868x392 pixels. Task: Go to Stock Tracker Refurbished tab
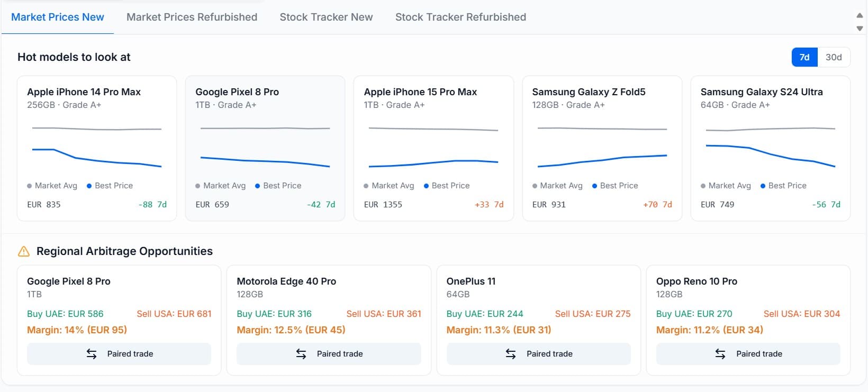pyautogui.click(x=460, y=17)
